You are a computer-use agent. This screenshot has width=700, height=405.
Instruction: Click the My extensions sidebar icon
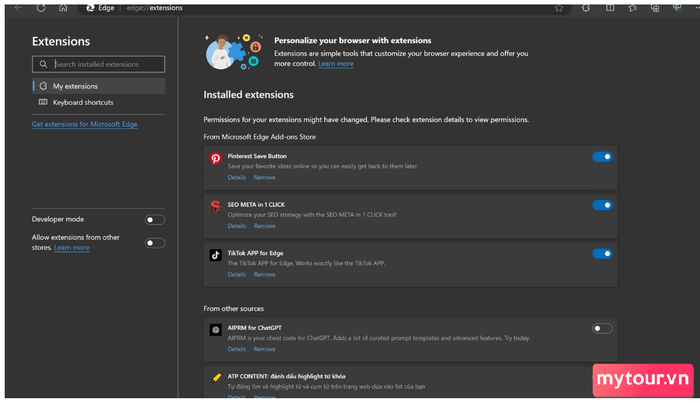coord(43,86)
